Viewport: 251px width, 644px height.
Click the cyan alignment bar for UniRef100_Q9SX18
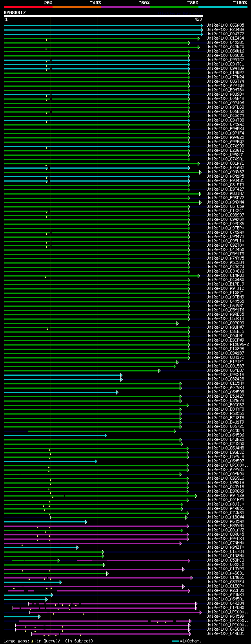click(x=63, y=375)
